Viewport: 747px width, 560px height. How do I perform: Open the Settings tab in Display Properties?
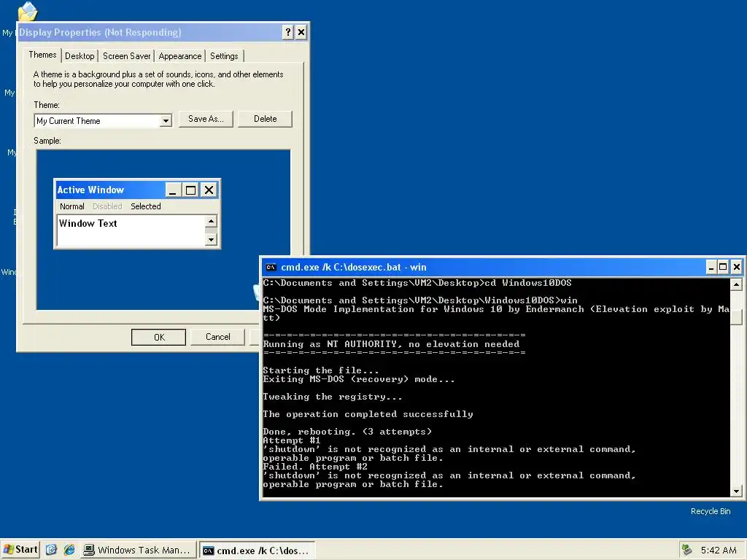tap(224, 56)
